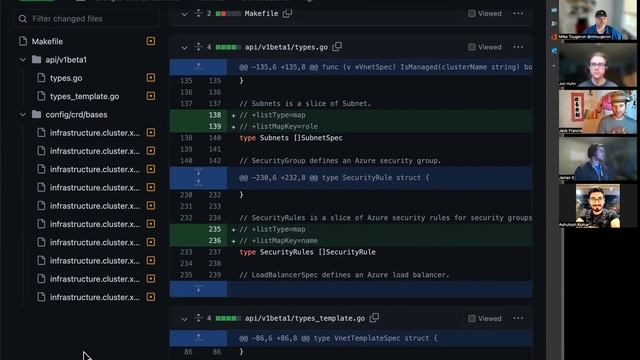Click the Makefile diff header name
Viewport: 640px width, 360px height.
(261, 13)
